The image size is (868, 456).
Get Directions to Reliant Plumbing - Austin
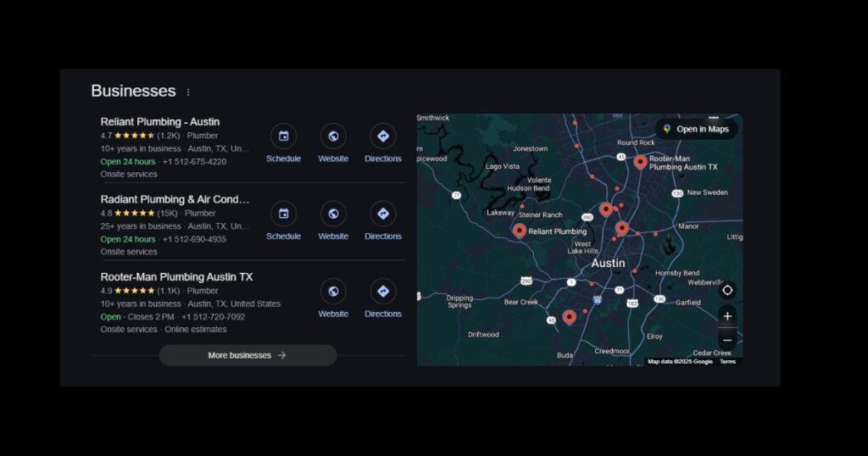coord(383,136)
